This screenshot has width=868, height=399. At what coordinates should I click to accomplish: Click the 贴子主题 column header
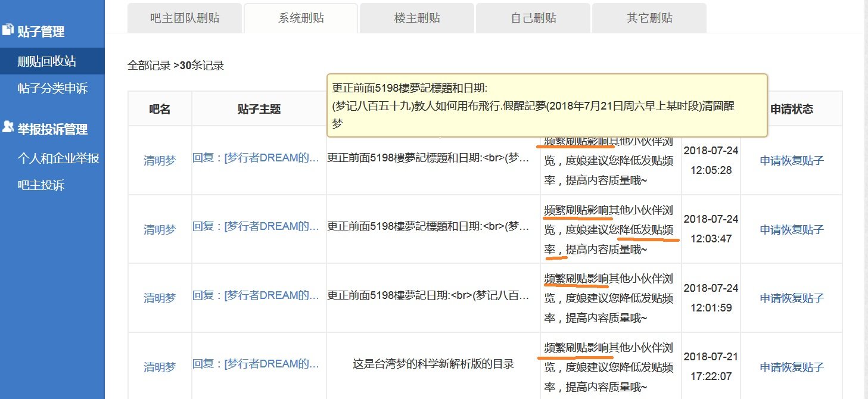pos(259,109)
